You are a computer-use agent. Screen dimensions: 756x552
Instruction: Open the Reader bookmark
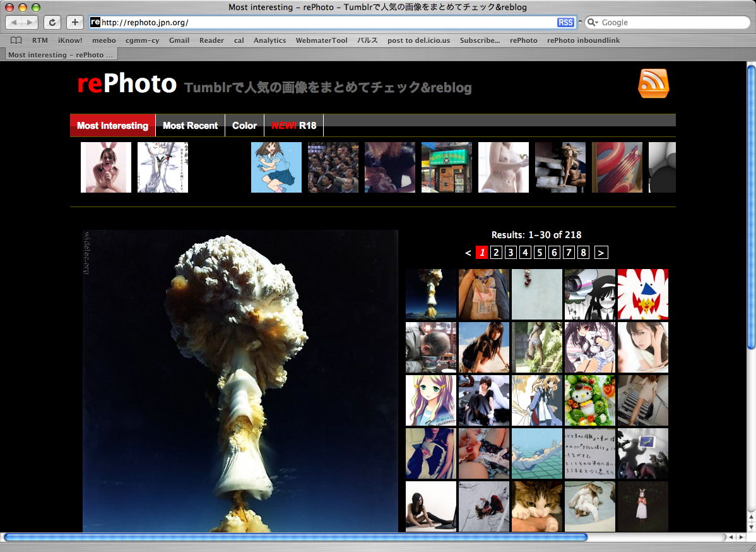click(x=211, y=40)
